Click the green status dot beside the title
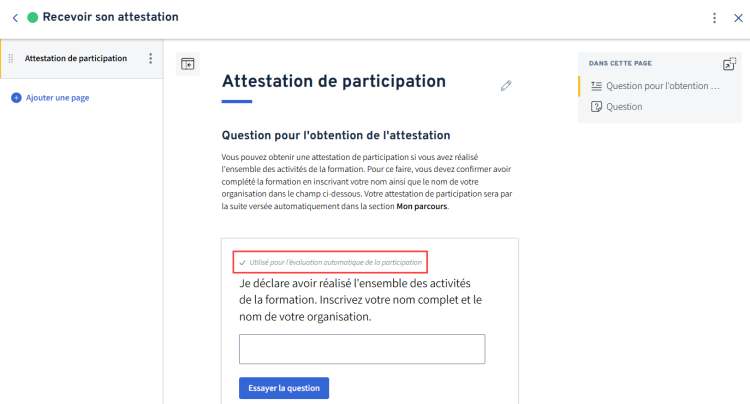750x404 pixels. (32, 18)
